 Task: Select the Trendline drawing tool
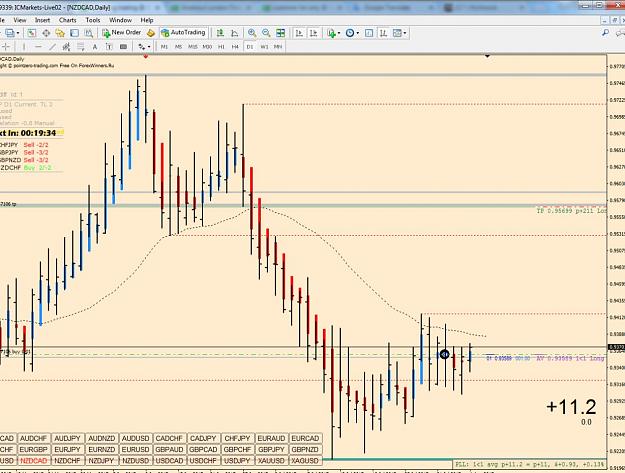pyautogui.click(x=52, y=47)
